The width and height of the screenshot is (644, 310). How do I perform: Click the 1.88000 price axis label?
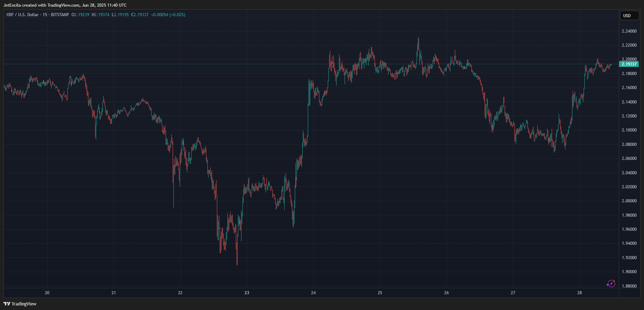click(x=629, y=286)
